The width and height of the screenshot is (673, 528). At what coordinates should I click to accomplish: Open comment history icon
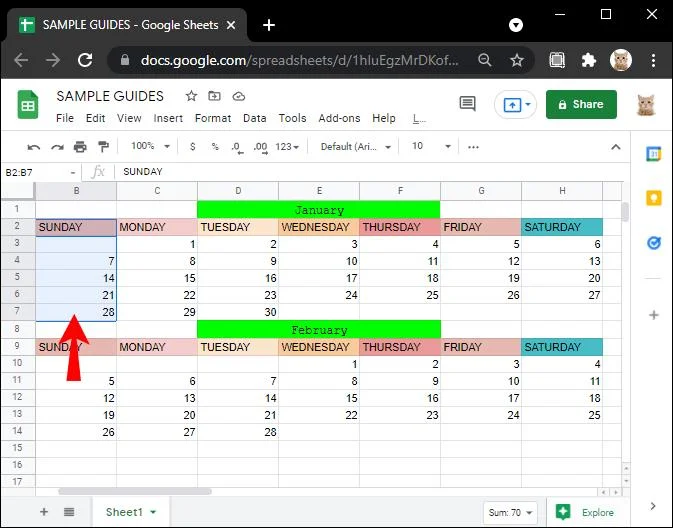coord(467,103)
